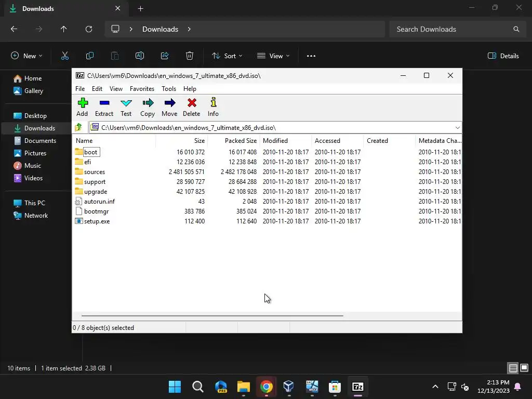Select the upgrade folder
The height and width of the screenshot is (399, 532).
pos(96,192)
